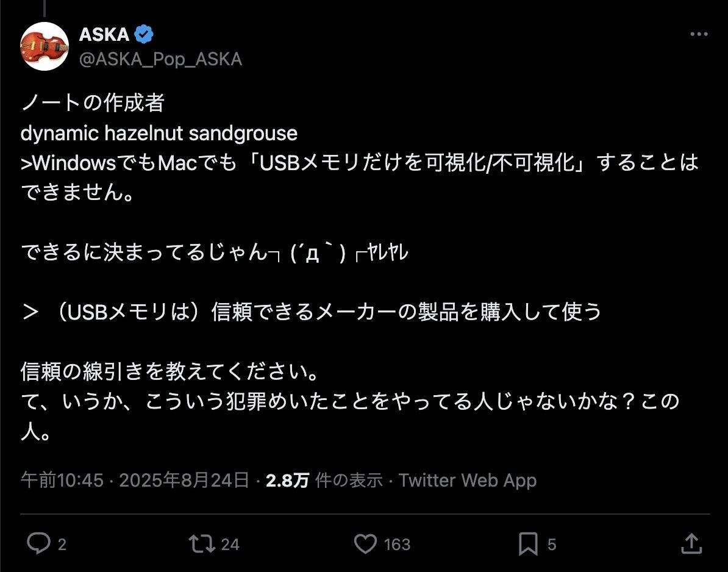Click the Twitter Web App source label
Screen dimensions: 728x572
tap(467, 481)
